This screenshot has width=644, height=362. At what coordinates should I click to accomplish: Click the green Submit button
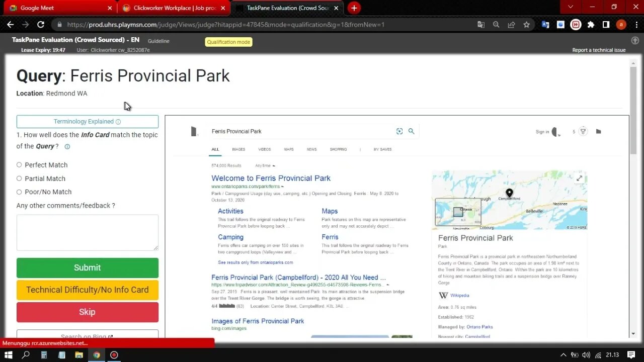(x=88, y=268)
